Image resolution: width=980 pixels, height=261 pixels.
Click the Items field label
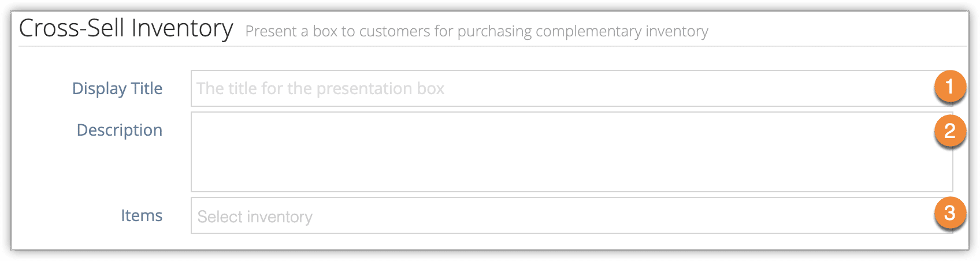point(142,215)
